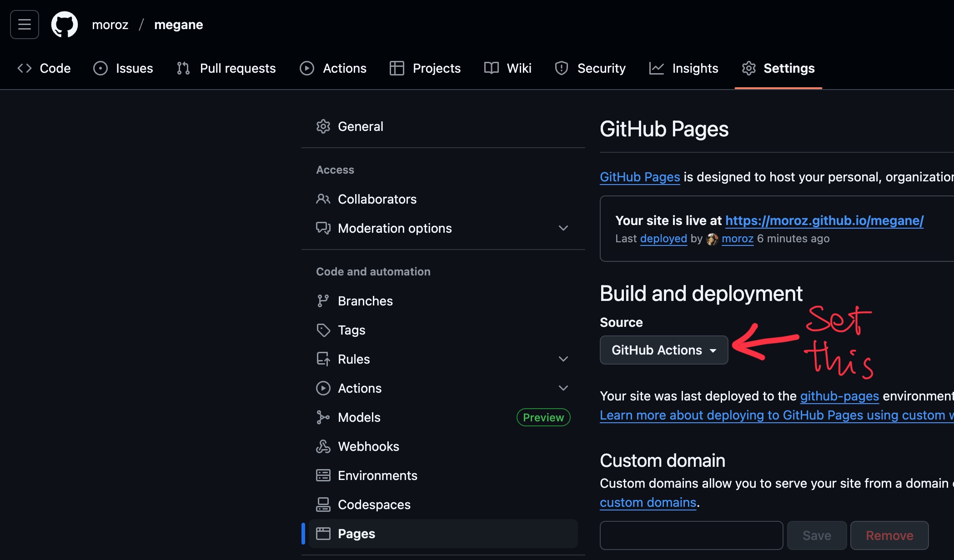Go to the Pull requests tab
The image size is (954, 560).
point(226,68)
